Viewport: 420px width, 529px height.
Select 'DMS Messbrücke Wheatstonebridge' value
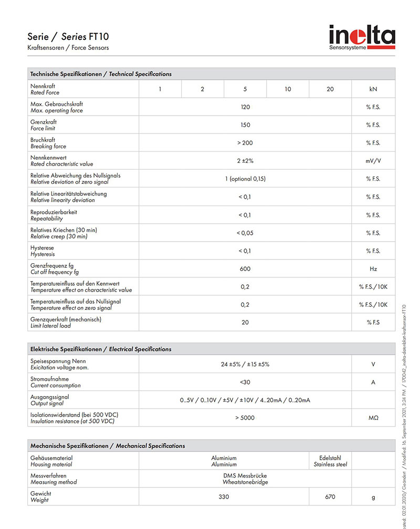(245, 479)
